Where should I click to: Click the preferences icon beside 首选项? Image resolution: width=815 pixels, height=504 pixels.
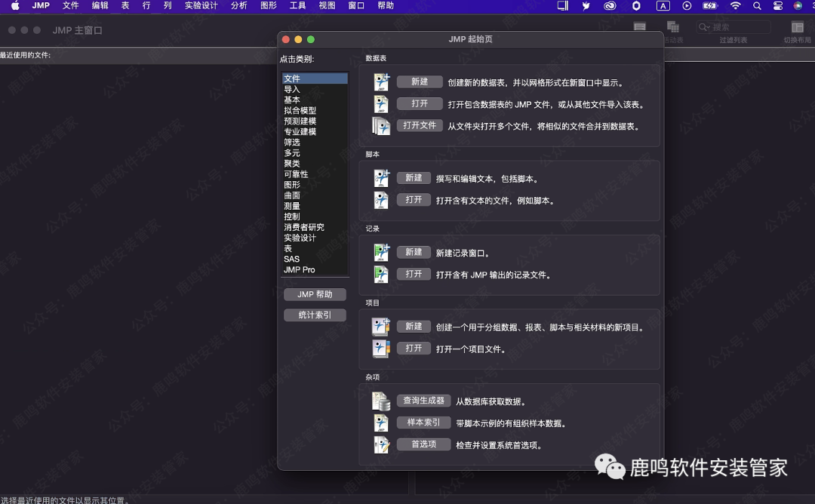click(382, 444)
